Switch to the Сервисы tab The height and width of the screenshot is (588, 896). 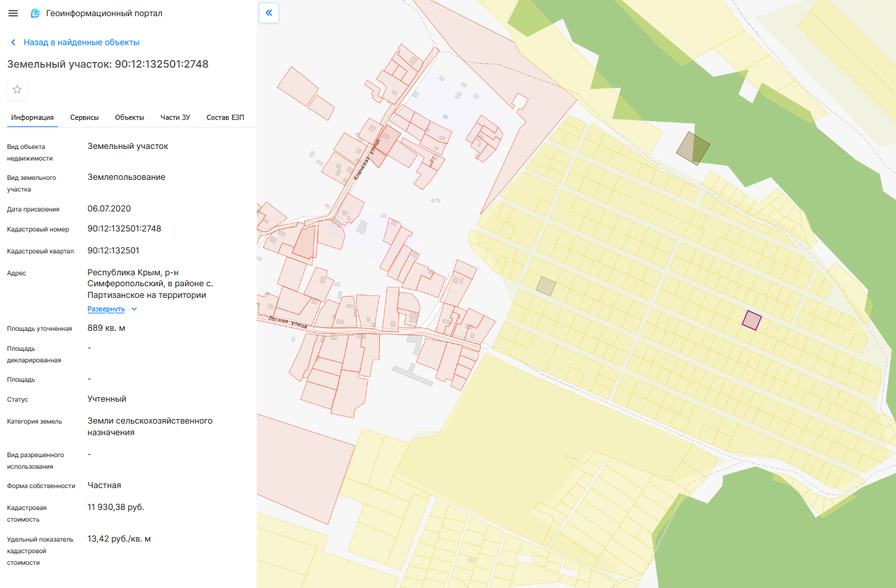[x=85, y=117]
